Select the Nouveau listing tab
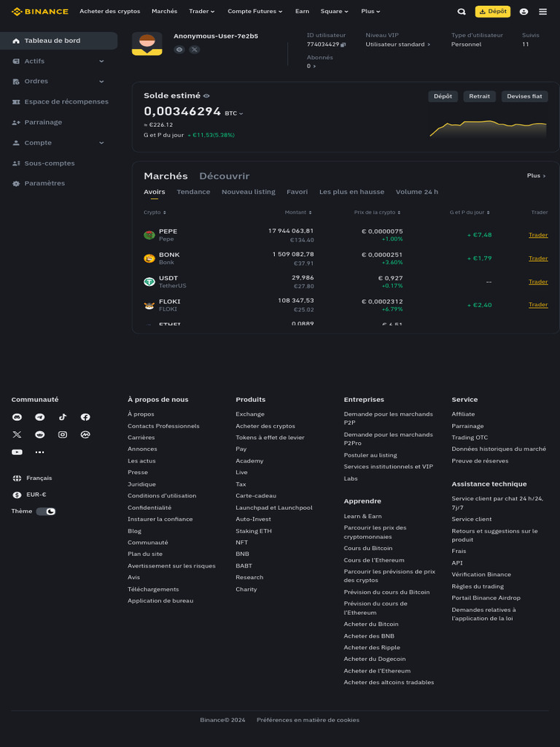This screenshot has height=747, width=560. (x=248, y=192)
